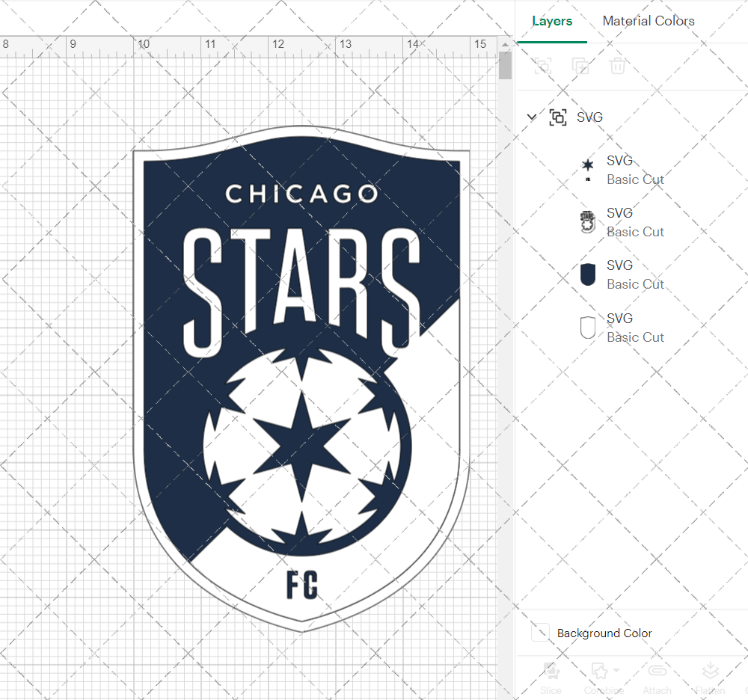Collapse the SVG group chevron
The height and width of the screenshot is (700, 748).
click(x=531, y=117)
